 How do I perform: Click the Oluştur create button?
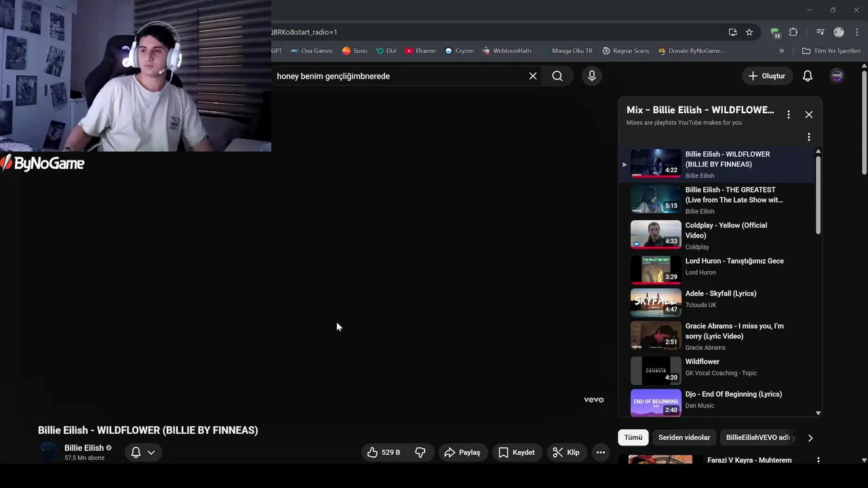point(767,76)
